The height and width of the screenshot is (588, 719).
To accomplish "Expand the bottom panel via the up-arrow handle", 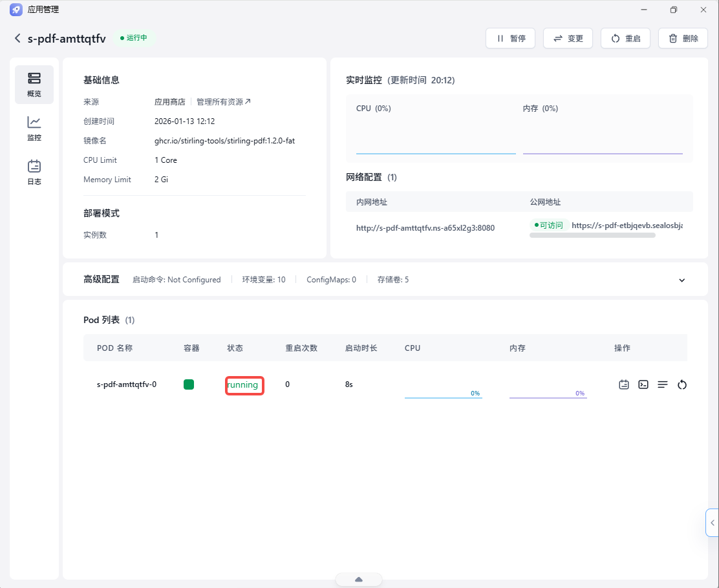I will click(359, 580).
